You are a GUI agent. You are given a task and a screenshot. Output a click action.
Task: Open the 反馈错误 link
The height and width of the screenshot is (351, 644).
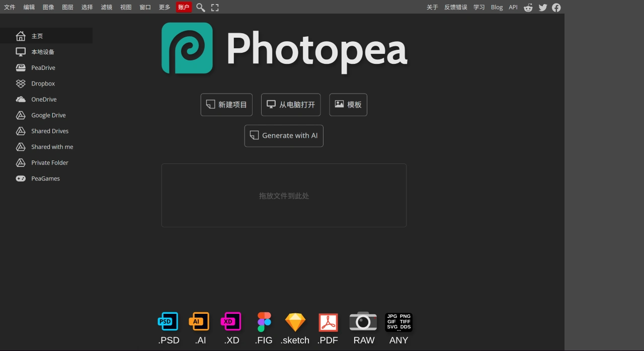tap(456, 7)
